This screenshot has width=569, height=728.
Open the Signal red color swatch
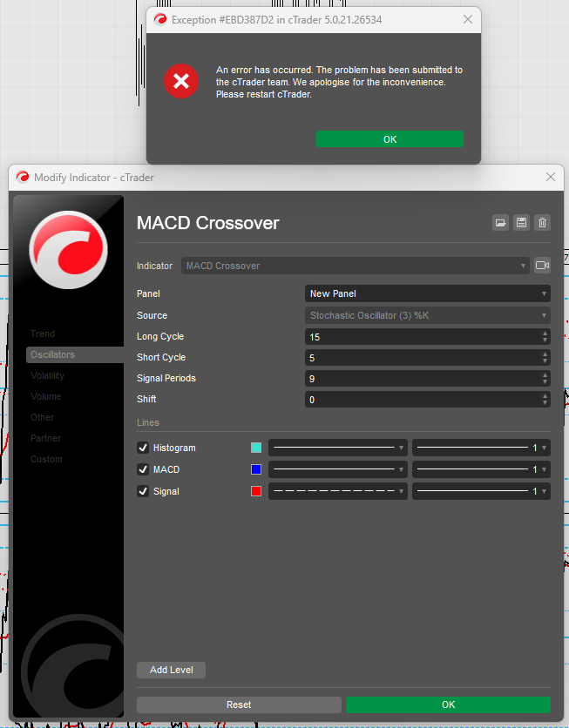click(256, 491)
